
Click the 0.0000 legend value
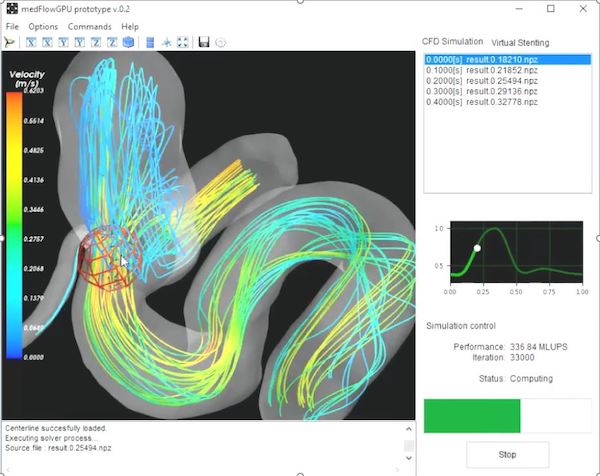point(34,357)
